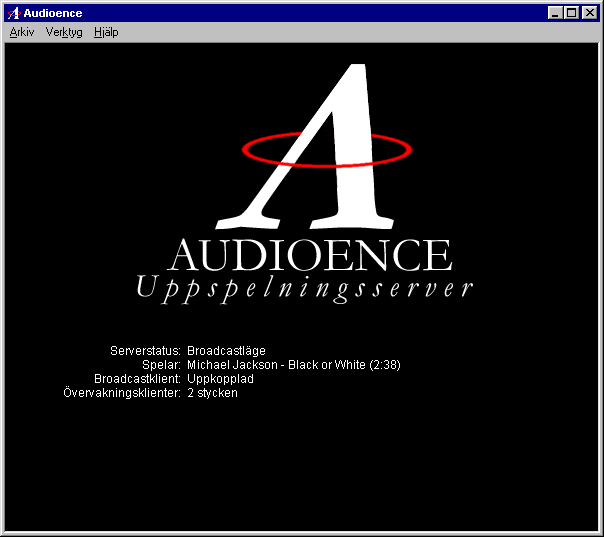Click the "Övervakningsklienter:" label

[x=122, y=393]
